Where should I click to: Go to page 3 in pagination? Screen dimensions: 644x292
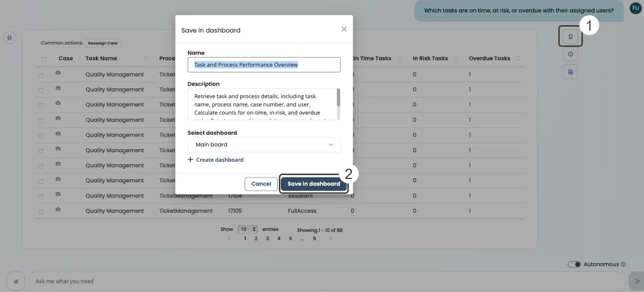point(268,239)
